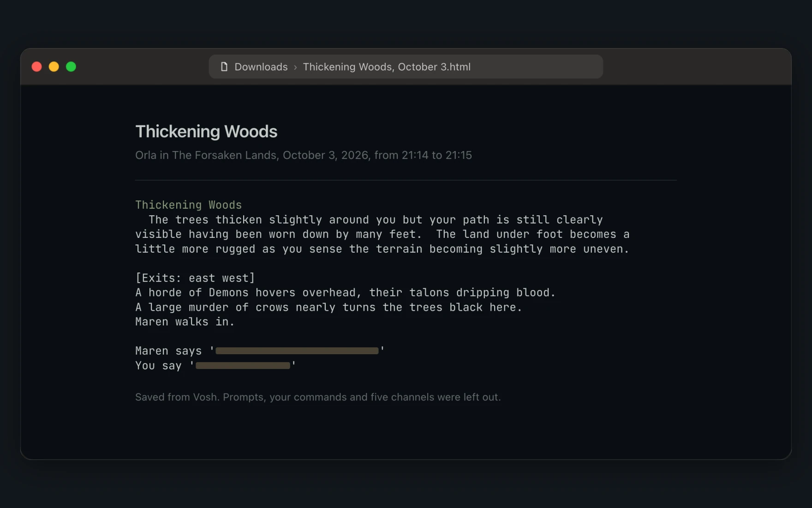Click the breadcrumb chevron separator after Downloads
812x508 pixels.
click(x=295, y=67)
